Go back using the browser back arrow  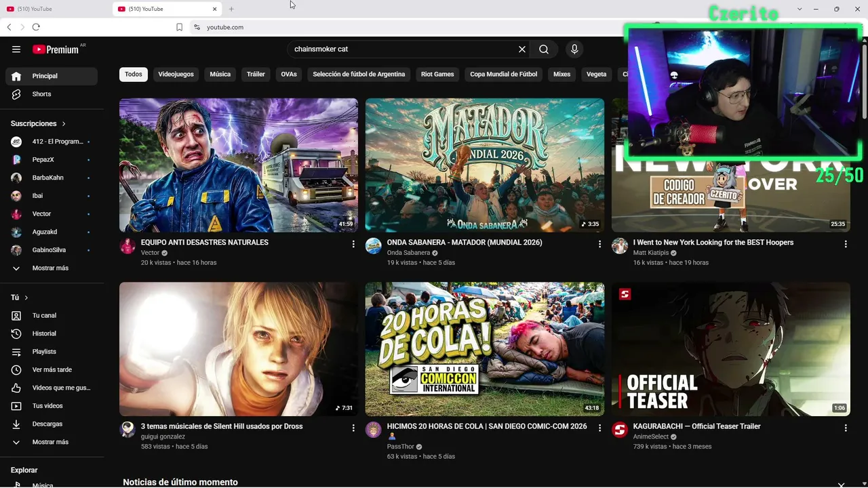click(x=9, y=27)
